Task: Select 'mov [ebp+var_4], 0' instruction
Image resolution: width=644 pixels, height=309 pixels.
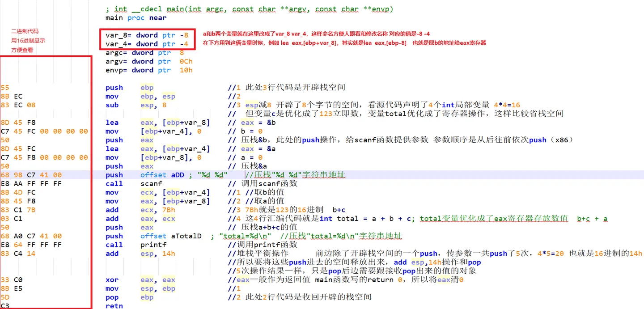Action: coord(153,131)
